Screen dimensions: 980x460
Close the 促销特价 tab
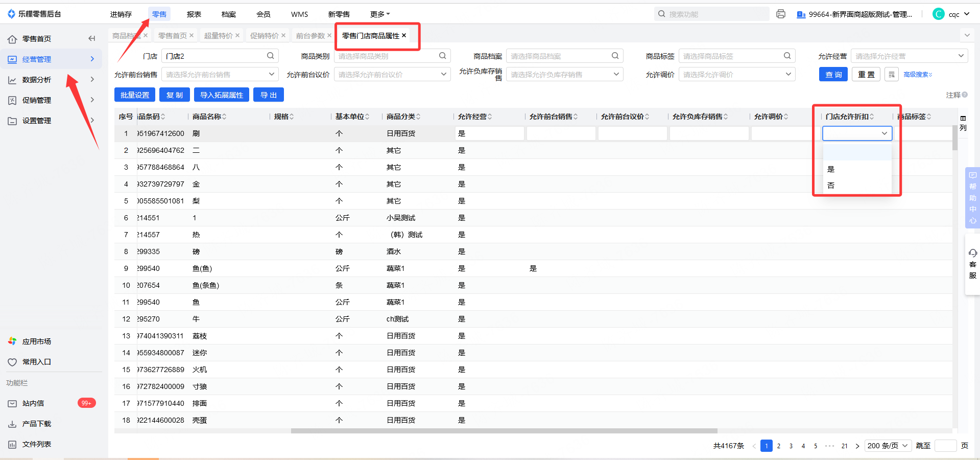point(283,35)
